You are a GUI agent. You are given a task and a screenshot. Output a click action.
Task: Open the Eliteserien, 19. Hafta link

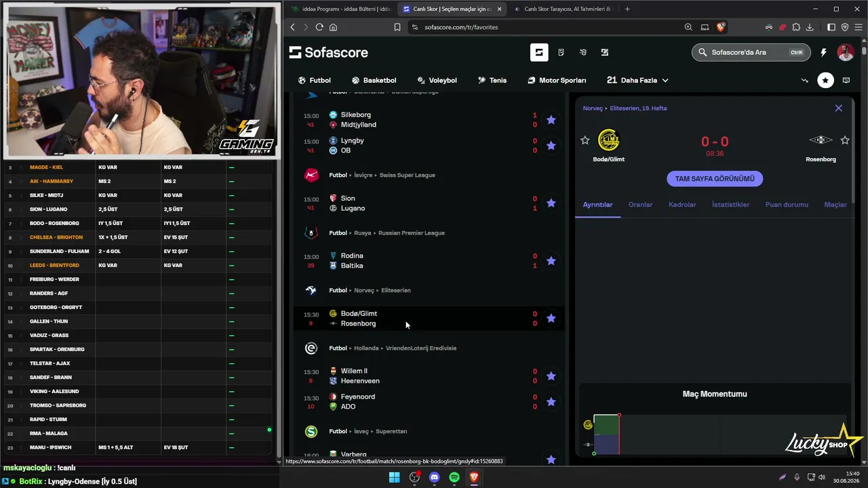pos(638,108)
